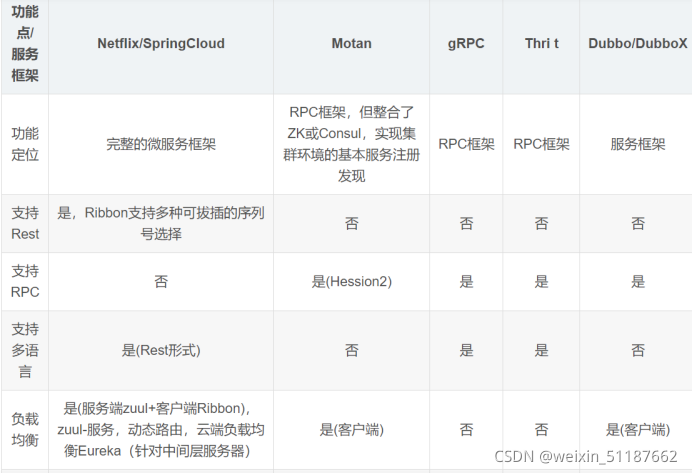Screen dimensions: 692x474
Task: Select 是(客户端) under Dubbo/DubboX column
Action: point(638,430)
